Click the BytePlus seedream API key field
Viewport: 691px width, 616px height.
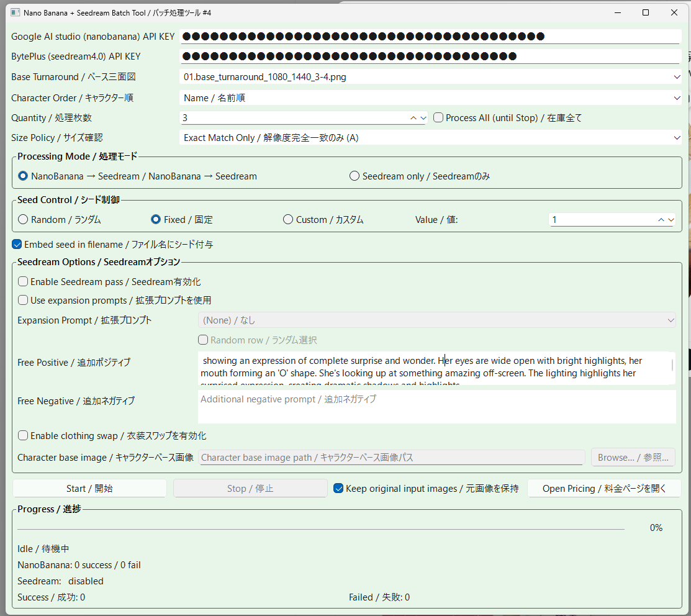[x=430, y=56]
